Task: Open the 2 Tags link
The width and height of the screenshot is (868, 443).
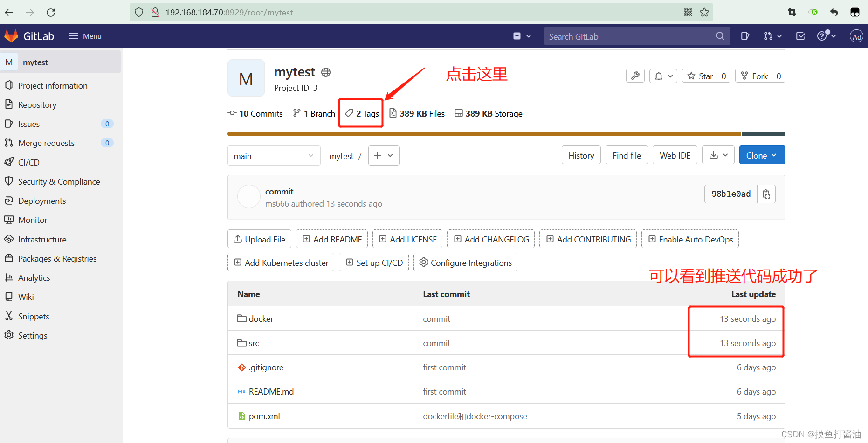Action: point(362,113)
